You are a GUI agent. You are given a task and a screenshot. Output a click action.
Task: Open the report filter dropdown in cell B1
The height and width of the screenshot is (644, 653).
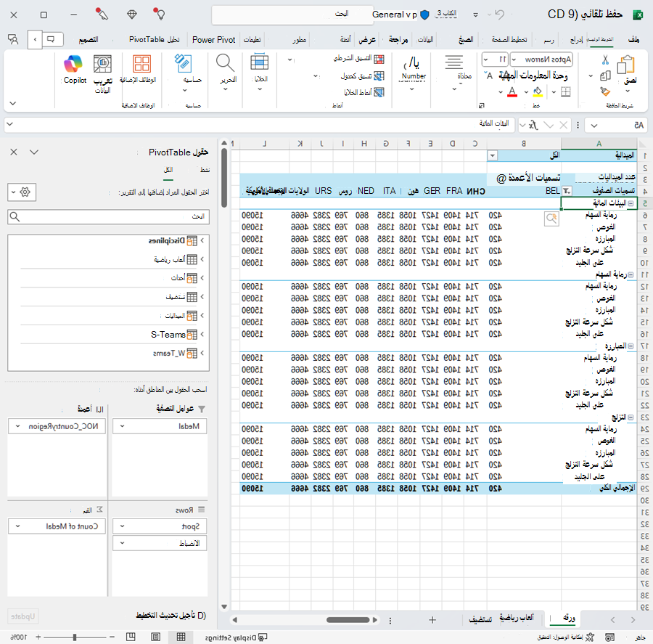(x=492, y=156)
